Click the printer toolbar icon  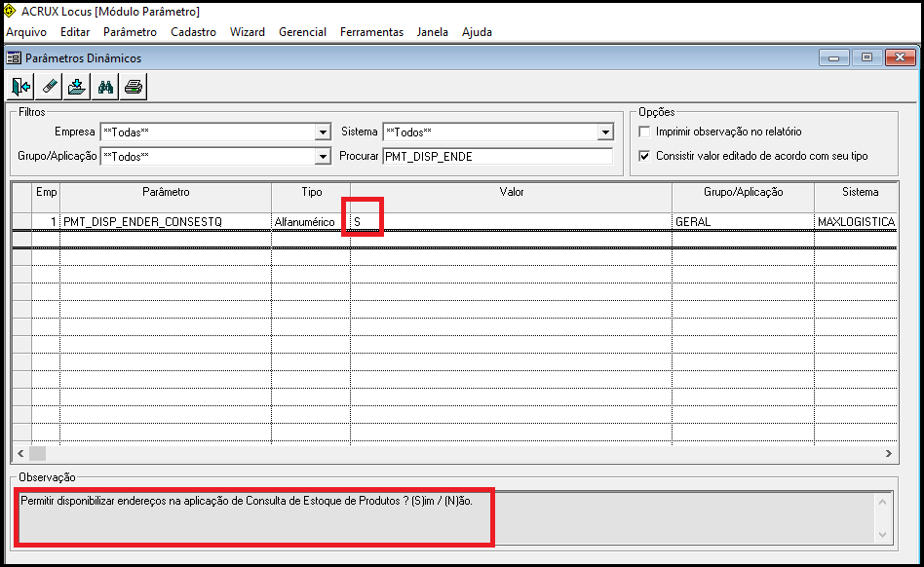click(134, 87)
